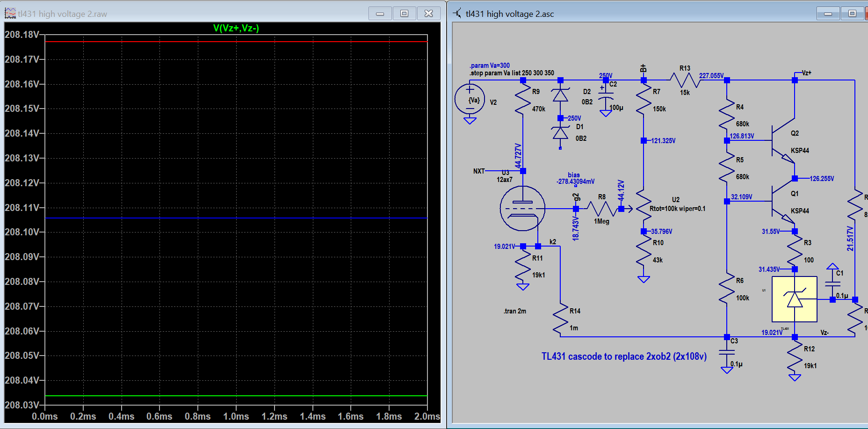Image resolution: width=868 pixels, height=429 pixels.
Task: Minimize the tl431 high voltage 2.asc window
Action: coord(828,14)
